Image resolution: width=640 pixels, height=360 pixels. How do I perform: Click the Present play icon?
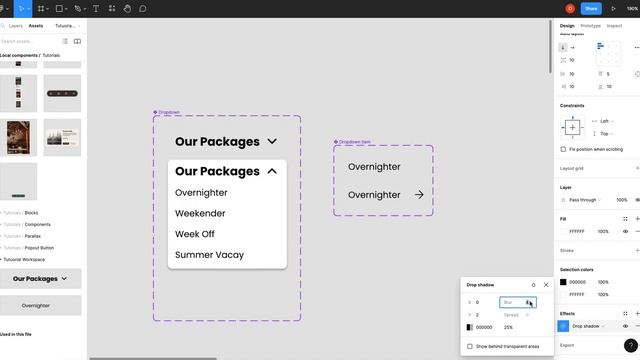[x=613, y=9]
